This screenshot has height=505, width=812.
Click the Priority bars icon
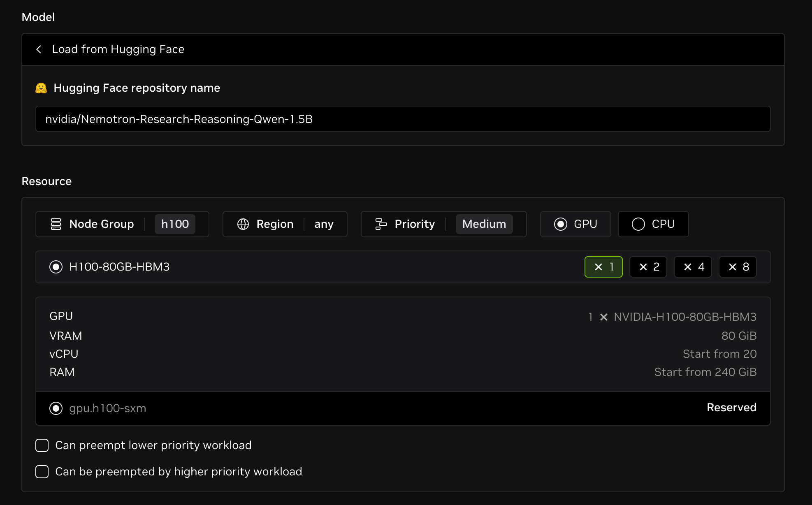(381, 224)
